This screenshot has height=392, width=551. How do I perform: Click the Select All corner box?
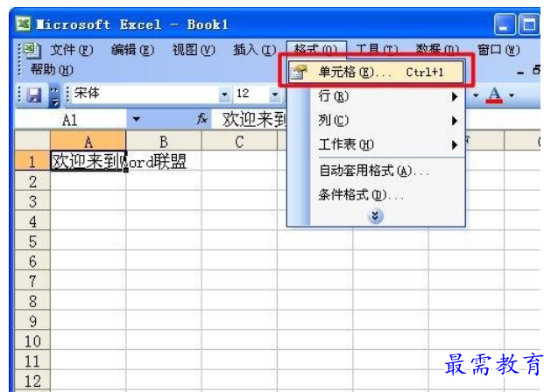point(32,141)
